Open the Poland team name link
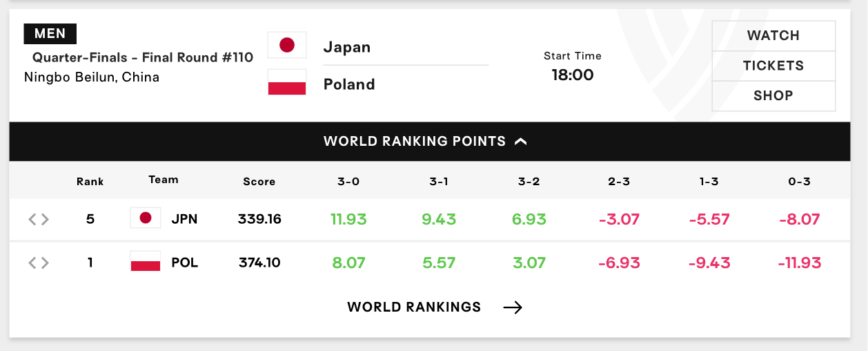The image size is (868, 351). click(349, 84)
